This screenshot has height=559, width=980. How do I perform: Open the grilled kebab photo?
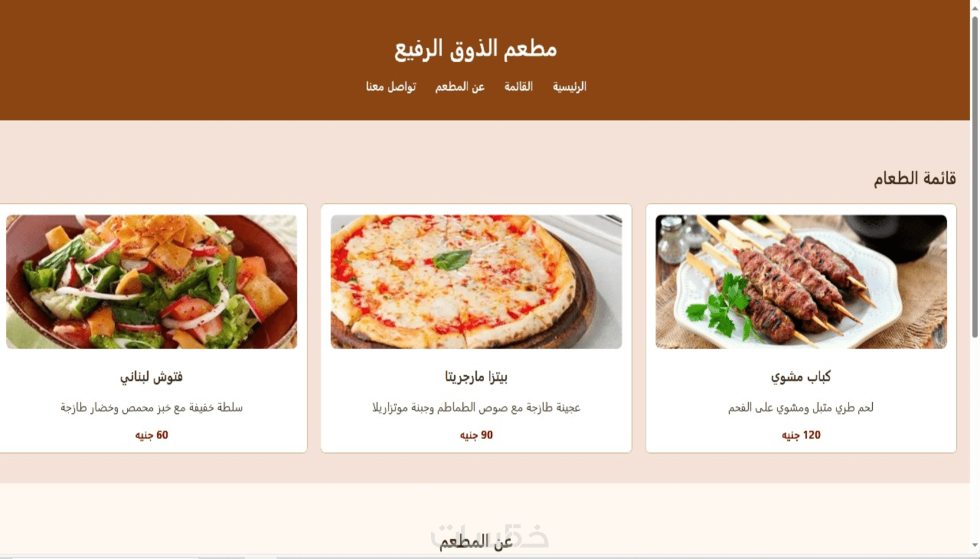(x=801, y=282)
